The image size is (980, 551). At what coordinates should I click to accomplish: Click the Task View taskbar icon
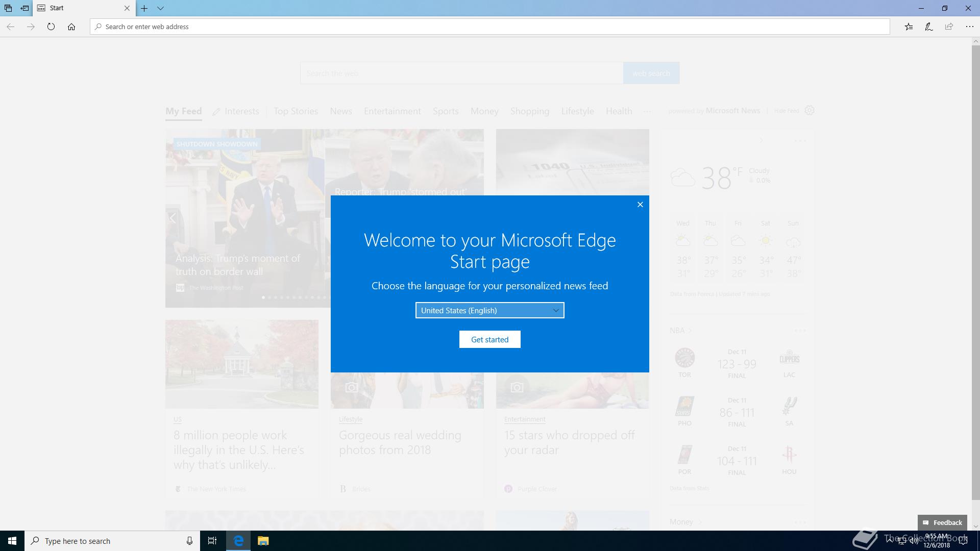pyautogui.click(x=212, y=541)
